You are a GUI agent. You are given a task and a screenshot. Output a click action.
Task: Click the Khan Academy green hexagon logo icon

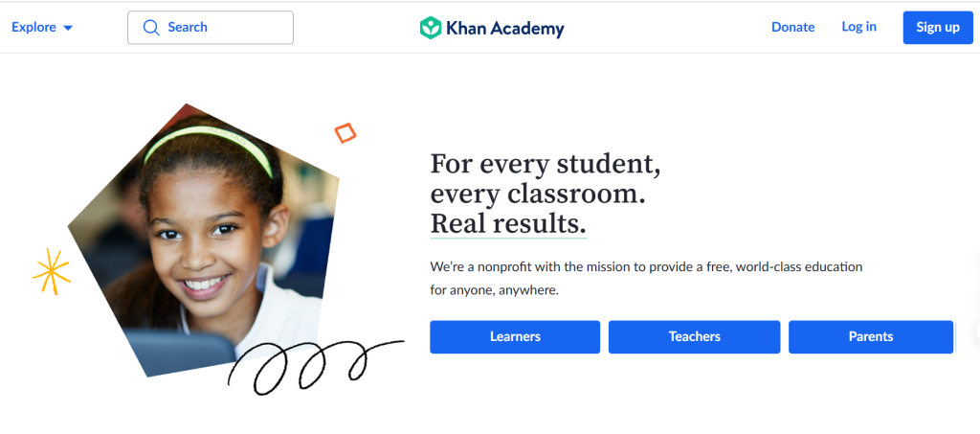click(431, 28)
